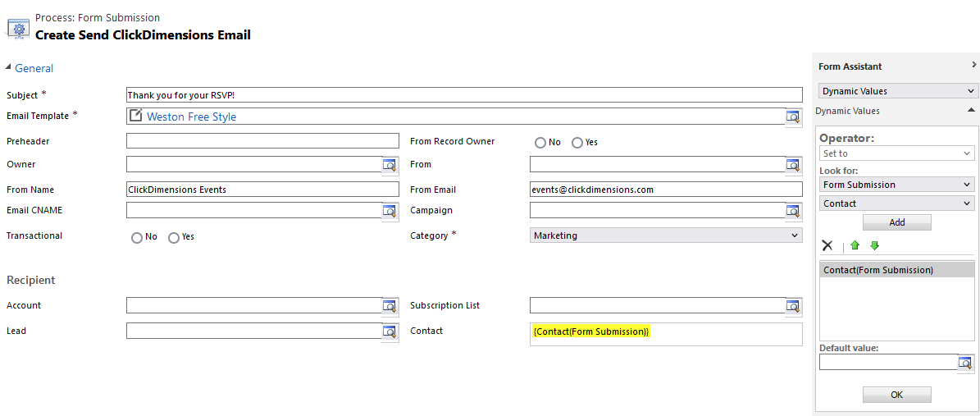Click the OK button
This screenshot has height=416, width=980.
(x=897, y=395)
